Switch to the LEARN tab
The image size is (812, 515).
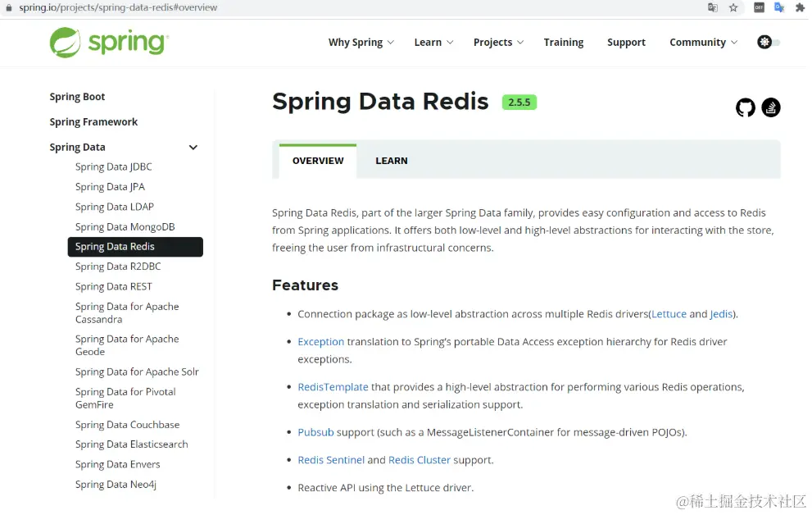[x=392, y=161]
